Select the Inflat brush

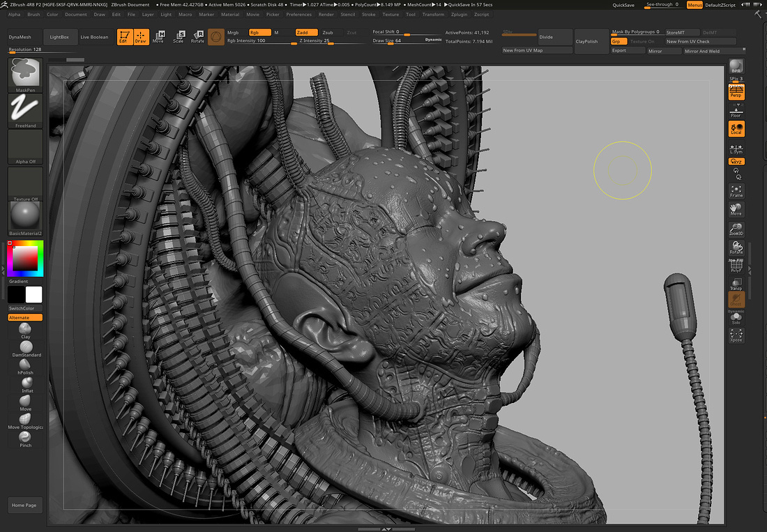pyautogui.click(x=27, y=385)
